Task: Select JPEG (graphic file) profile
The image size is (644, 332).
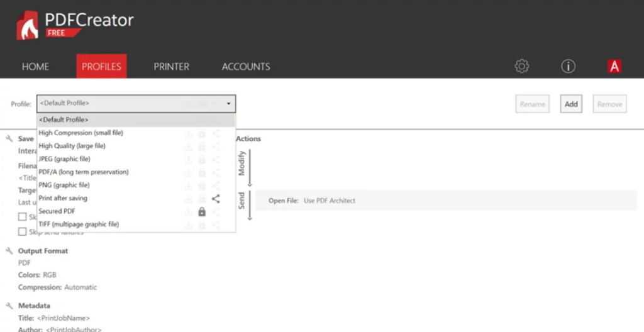Action: click(136, 159)
